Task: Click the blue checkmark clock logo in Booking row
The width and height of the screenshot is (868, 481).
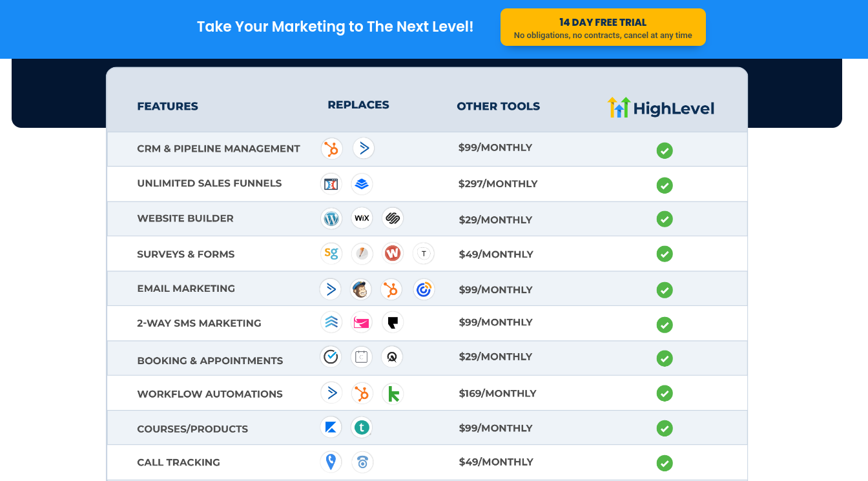Action: pyautogui.click(x=331, y=356)
